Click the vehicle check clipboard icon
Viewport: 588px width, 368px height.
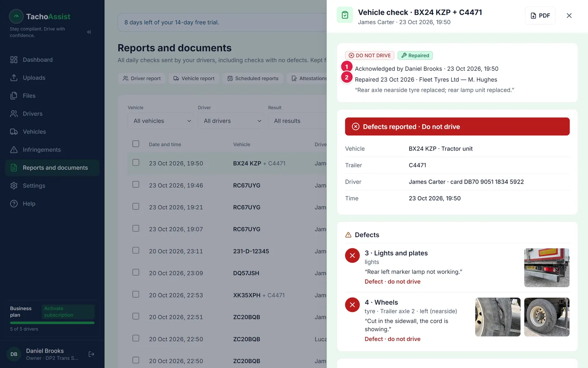tap(345, 15)
